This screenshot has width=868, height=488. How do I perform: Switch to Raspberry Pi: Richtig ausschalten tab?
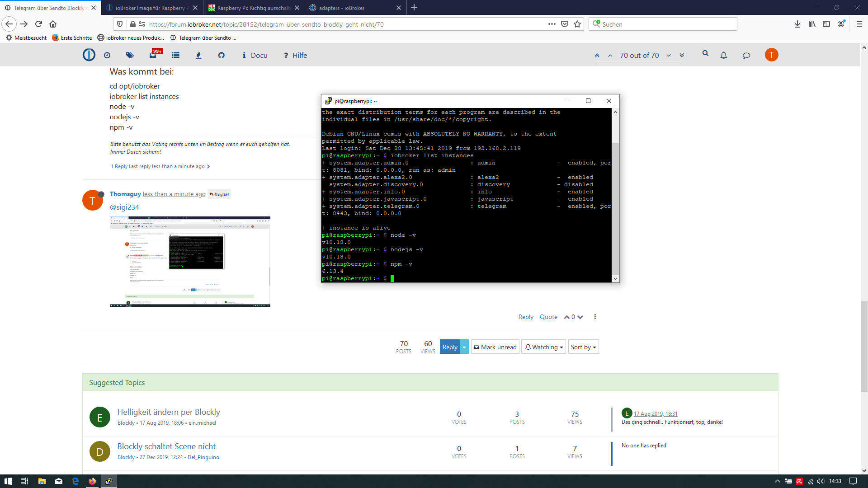pos(254,8)
